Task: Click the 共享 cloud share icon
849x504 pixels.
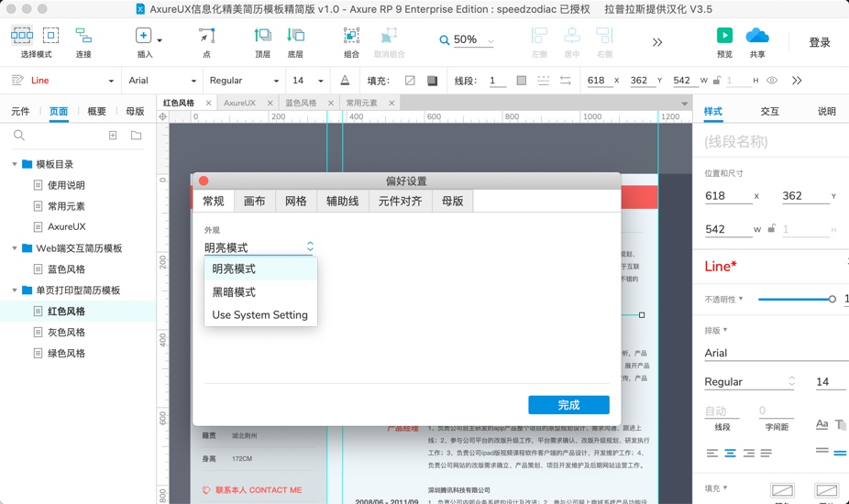Action: (757, 36)
